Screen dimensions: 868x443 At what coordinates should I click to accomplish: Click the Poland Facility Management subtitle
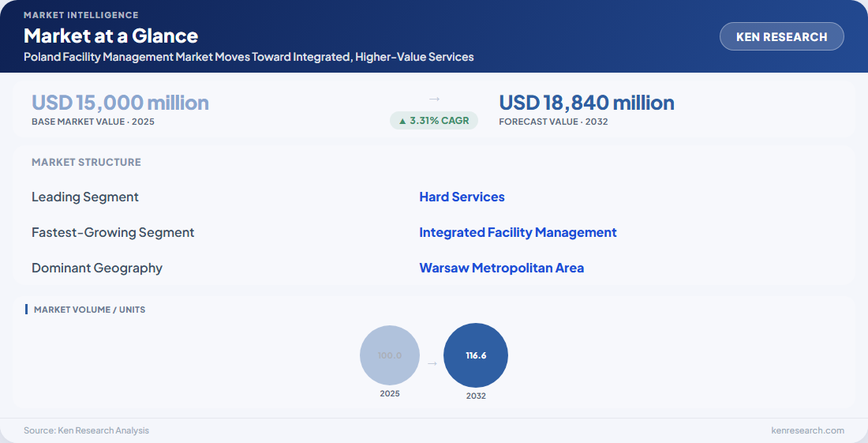pos(249,57)
